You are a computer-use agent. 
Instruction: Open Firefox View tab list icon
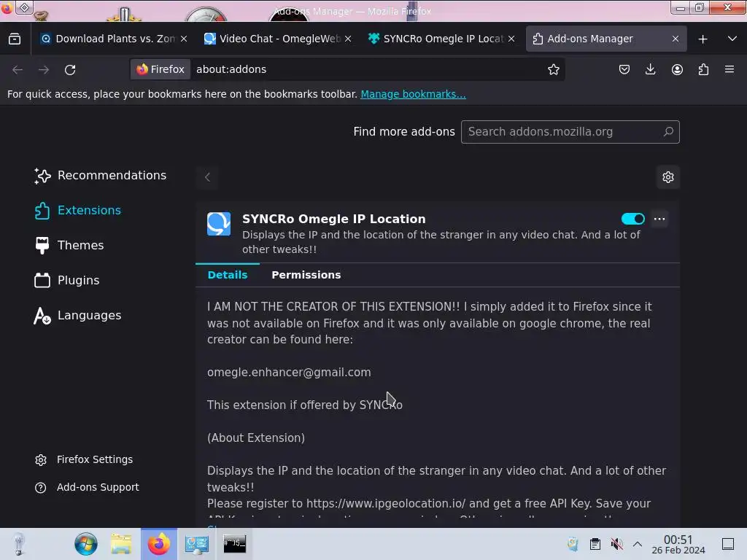tap(15, 39)
